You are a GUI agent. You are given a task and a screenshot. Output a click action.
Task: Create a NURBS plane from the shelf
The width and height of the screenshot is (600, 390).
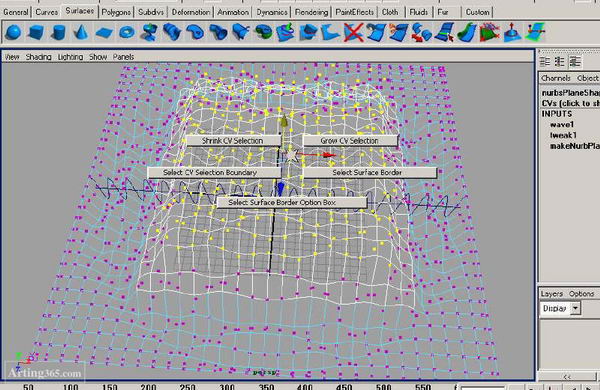(x=104, y=32)
